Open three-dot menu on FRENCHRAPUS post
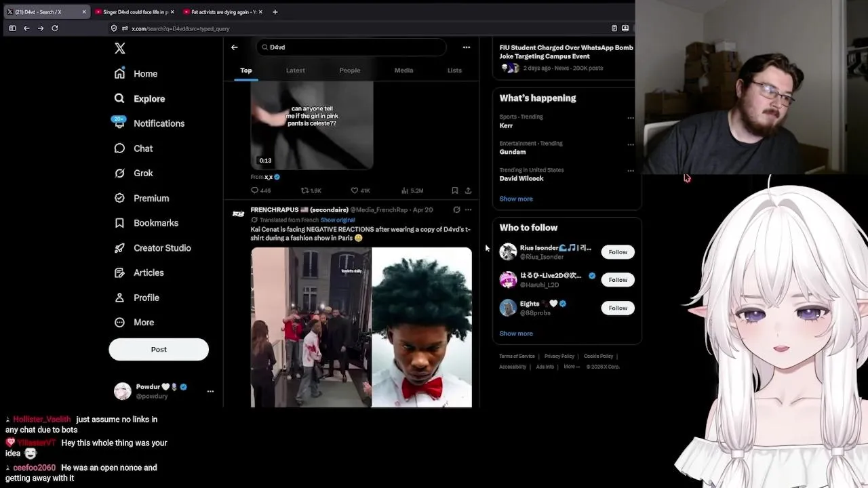The image size is (868, 488). coord(468,210)
